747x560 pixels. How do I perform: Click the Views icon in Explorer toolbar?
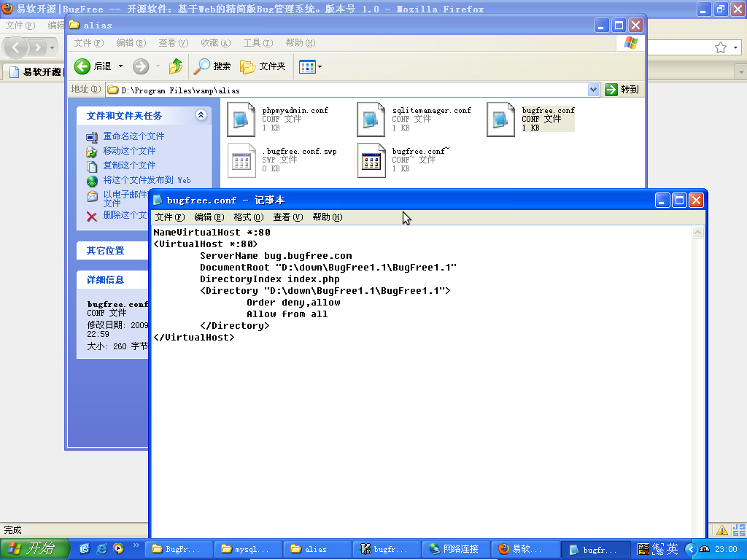coord(307,66)
